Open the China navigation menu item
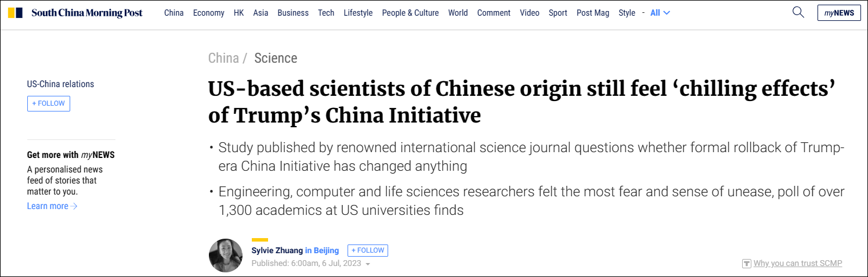This screenshot has width=868, height=277. point(174,13)
